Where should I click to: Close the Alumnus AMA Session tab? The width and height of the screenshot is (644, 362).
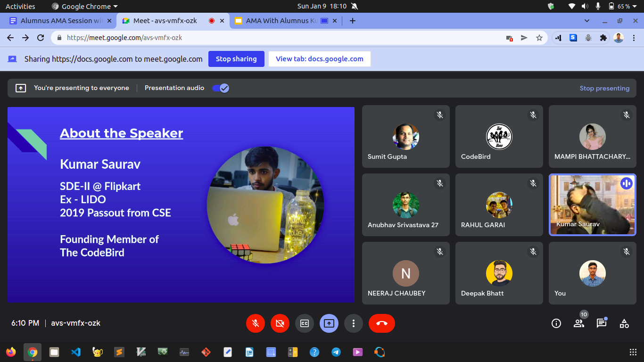(x=109, y=21)
